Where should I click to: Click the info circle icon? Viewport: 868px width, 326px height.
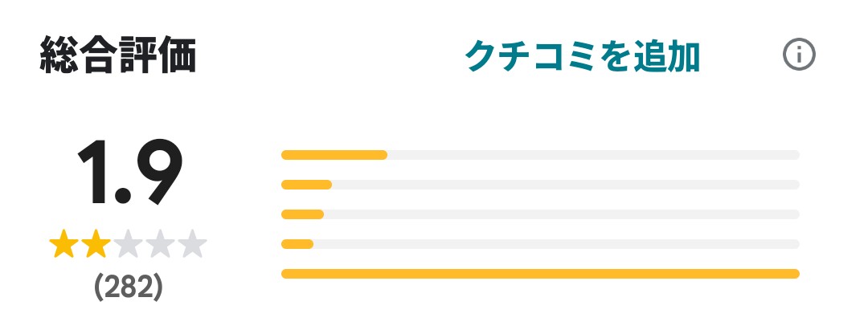(x=799, y=55)
